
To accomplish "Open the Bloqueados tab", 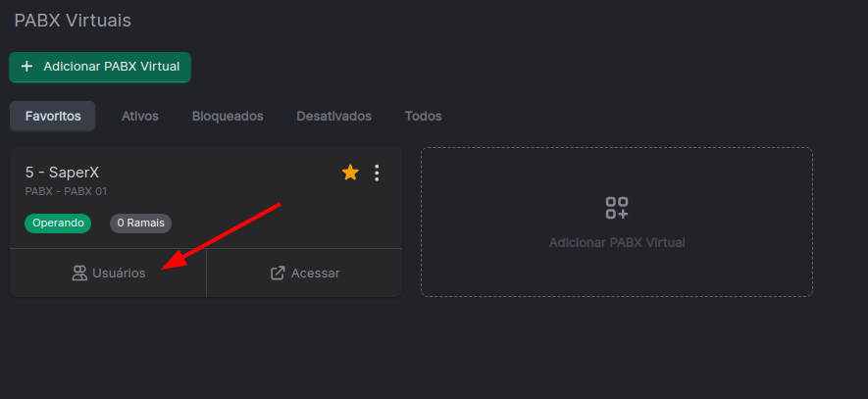I will pyautogui.click(x=228, y=117).
